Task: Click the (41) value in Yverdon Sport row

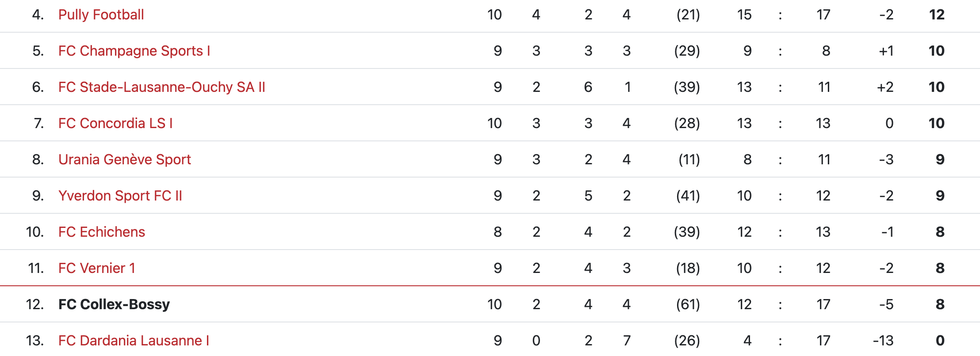Action: [688, 196]
